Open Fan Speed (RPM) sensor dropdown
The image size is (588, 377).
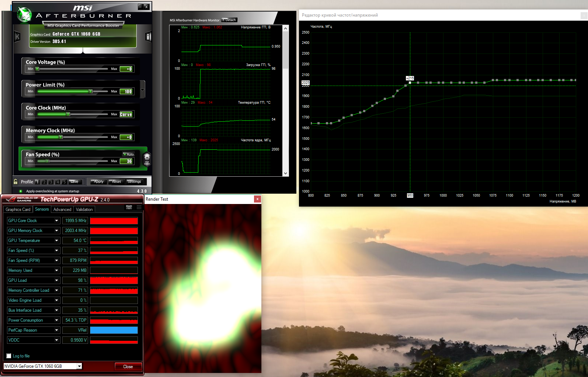(57, 260)
